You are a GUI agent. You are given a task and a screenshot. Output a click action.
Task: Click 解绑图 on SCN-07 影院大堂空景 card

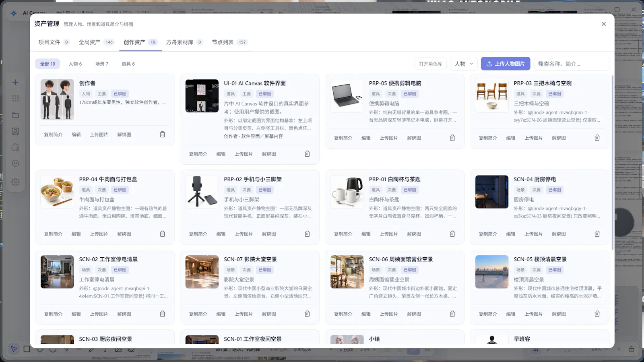coord(269,314)
